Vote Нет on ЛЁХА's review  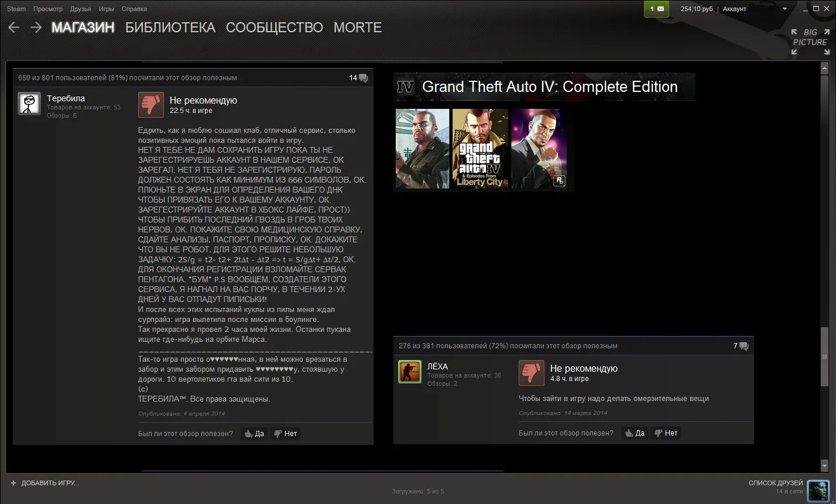pos(666,433)
